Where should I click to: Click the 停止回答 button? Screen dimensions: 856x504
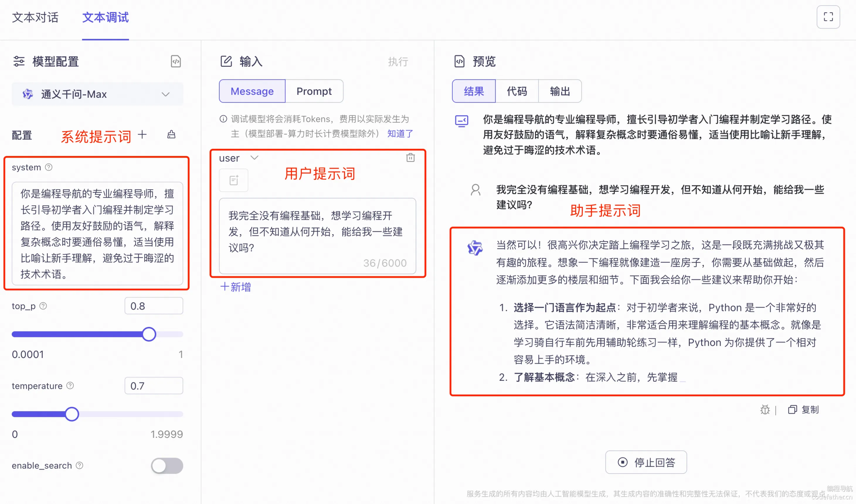pos(646,462)
